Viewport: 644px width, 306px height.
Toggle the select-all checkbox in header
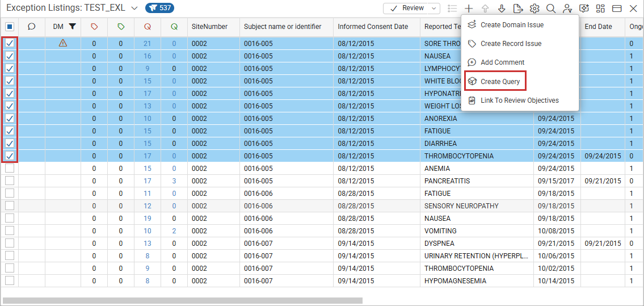(10, 27)
